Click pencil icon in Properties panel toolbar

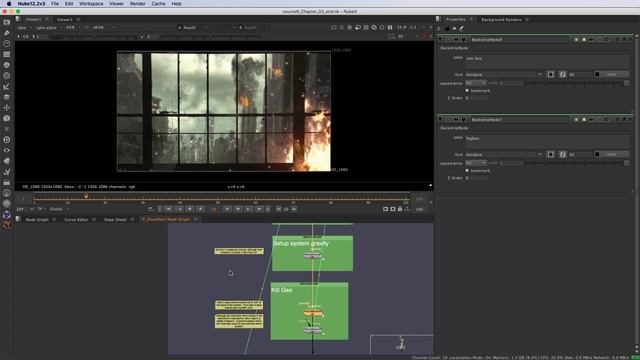click(462, 29)
